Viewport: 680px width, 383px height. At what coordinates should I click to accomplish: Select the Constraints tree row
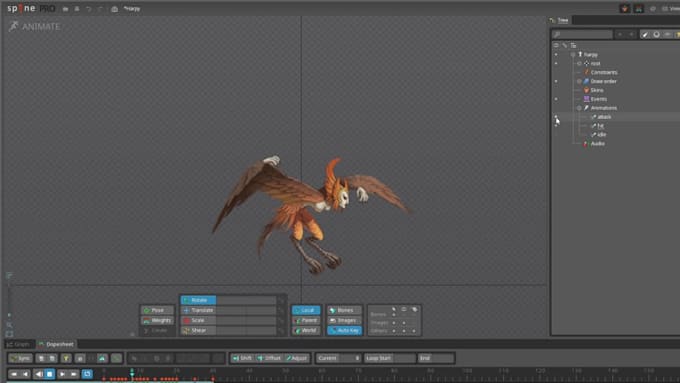[x=604, y=72]
